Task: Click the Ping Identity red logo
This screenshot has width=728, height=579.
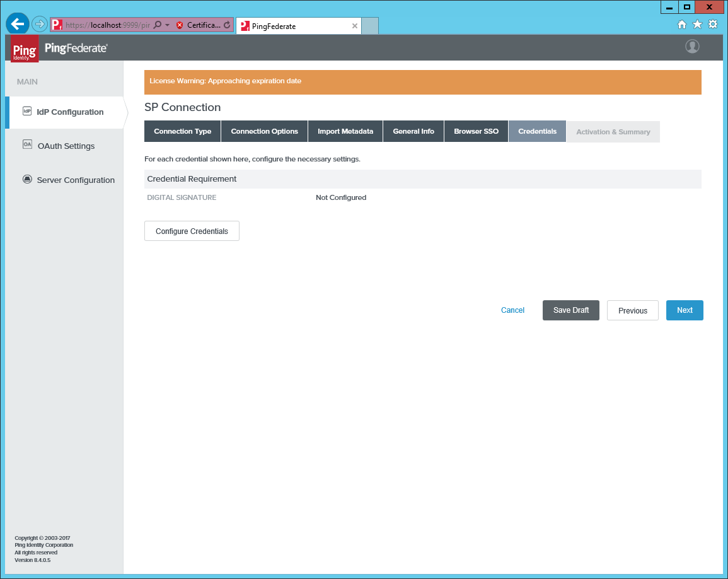Action: click(25, 49)
